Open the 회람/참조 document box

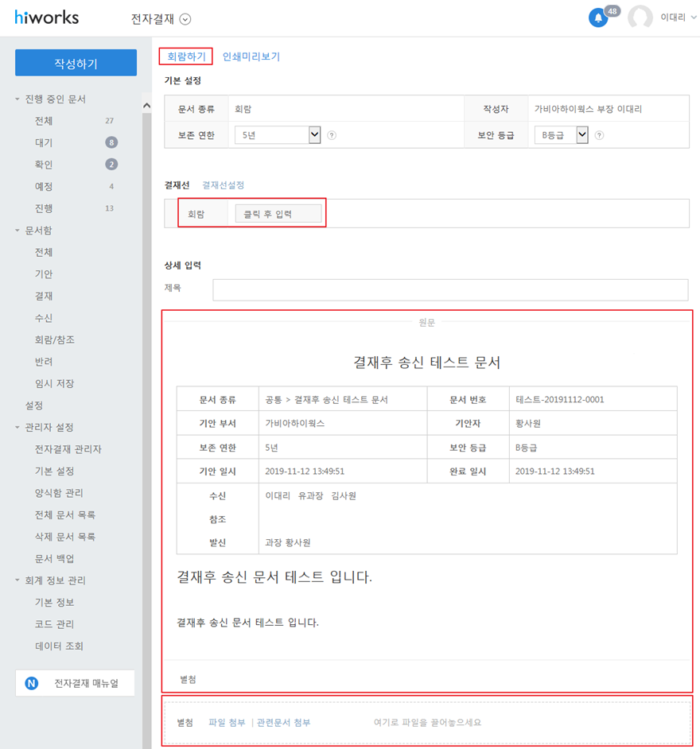[54, 340]
